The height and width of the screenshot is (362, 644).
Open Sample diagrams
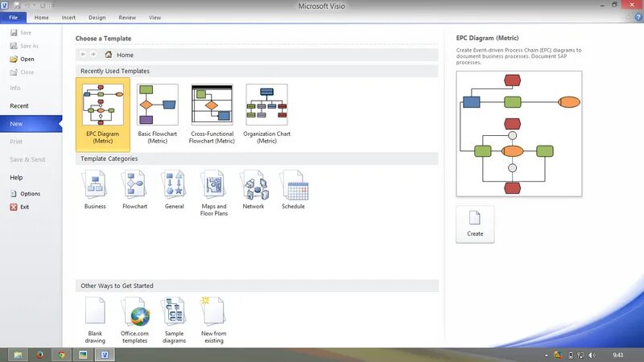click(x=174, y=320)
